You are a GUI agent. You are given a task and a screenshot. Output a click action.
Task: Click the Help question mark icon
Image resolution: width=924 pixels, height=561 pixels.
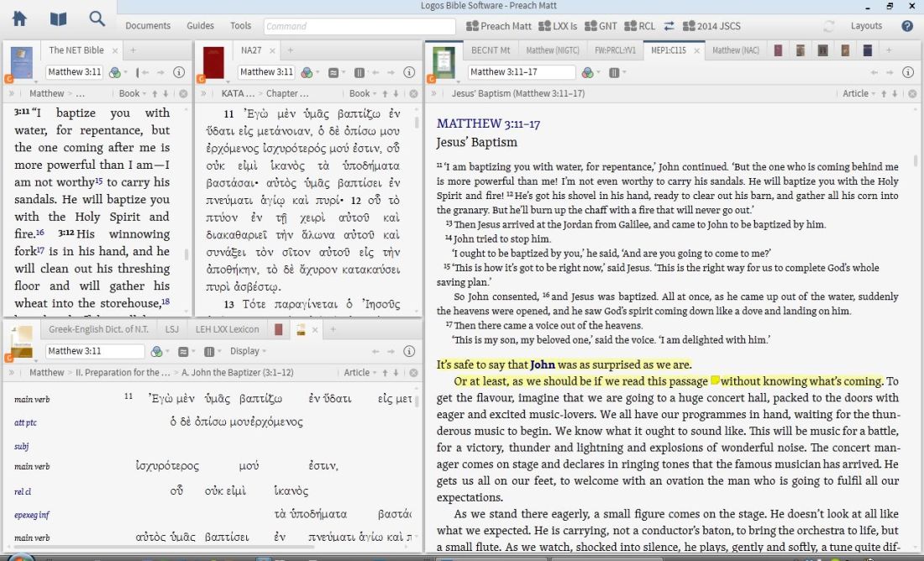907,26
